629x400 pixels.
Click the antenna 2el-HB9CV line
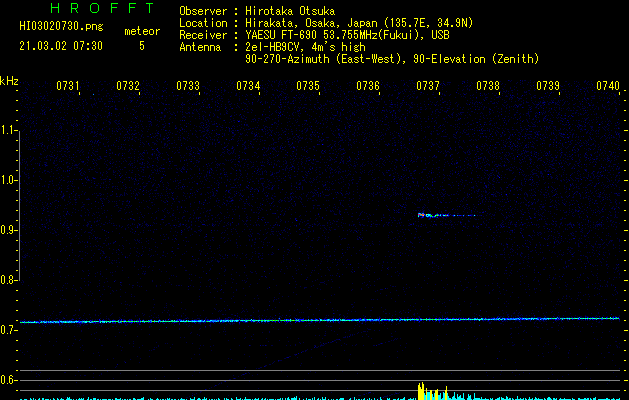[305, 47]
